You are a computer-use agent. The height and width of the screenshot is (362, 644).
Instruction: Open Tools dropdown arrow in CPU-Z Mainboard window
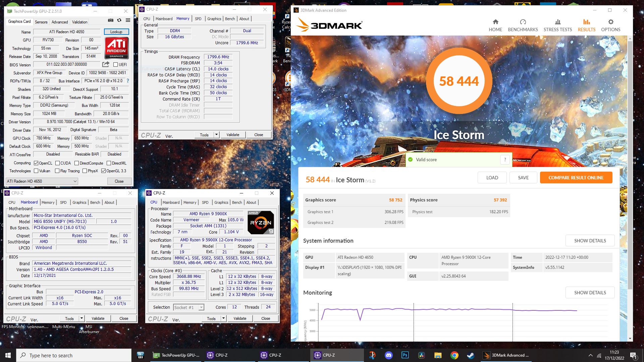pyautogui.click(x=81, y=318)
